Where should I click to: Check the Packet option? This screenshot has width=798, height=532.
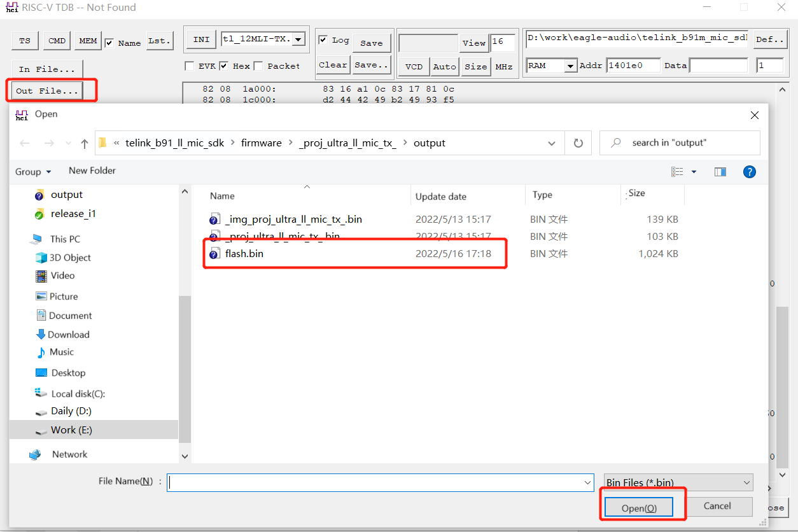[x=257, y=66]
